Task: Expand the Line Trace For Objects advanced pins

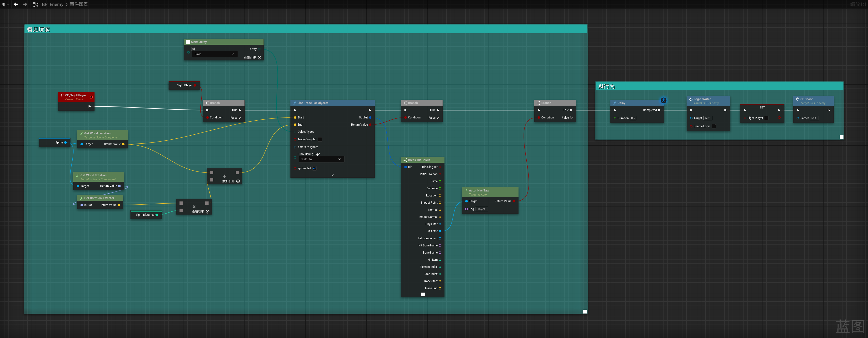Action: pos(333,175)
